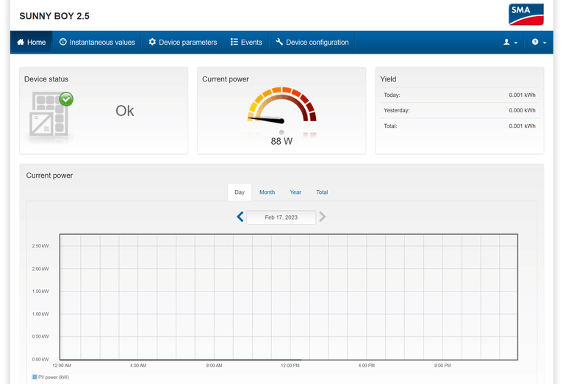Go to the Home tab
Viewport: 588px width, 384px height.
click(x=31, y=43)
